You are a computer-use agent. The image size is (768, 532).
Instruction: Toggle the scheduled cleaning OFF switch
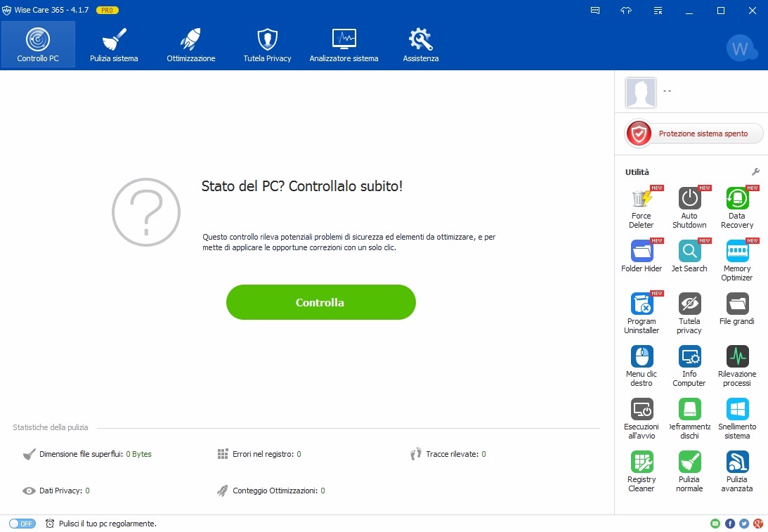coord(22,524)
